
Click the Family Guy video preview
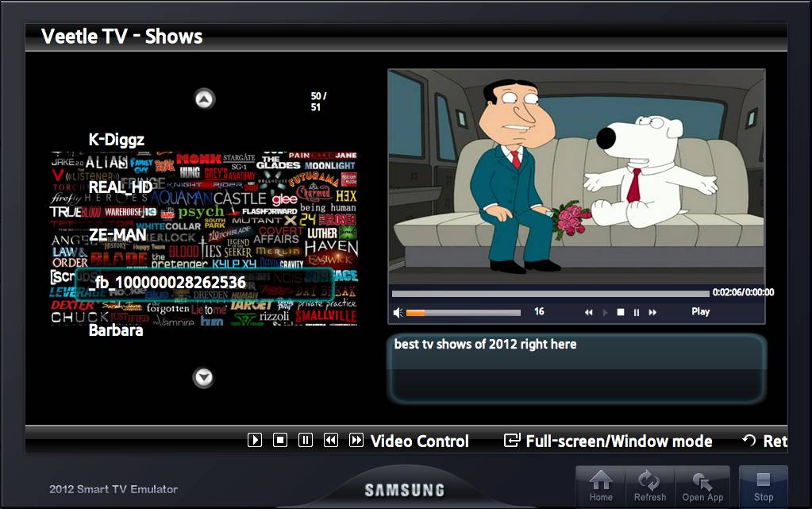pos(576,175)
